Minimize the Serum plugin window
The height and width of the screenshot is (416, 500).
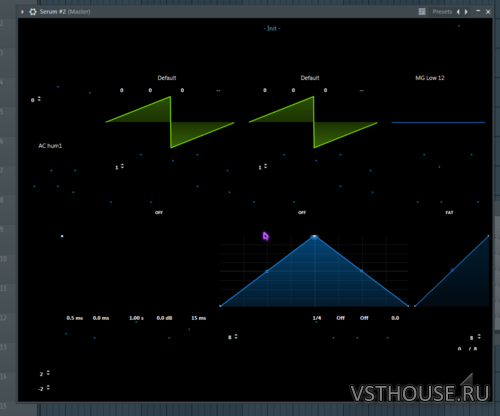click(478, 11)
